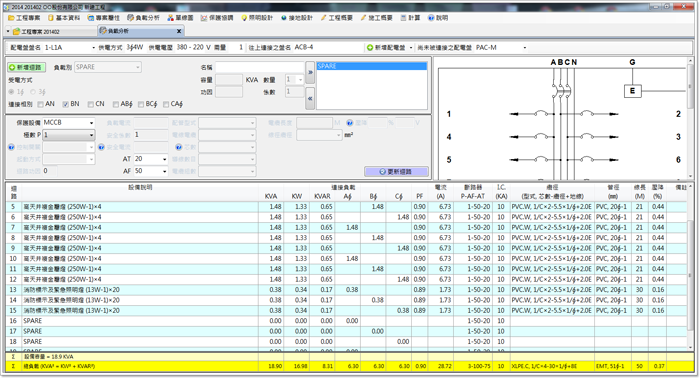The height and width of the screenshot is (378, 700).
Task: Click the help icon beside 控制開關
Action: pos(12,147)
